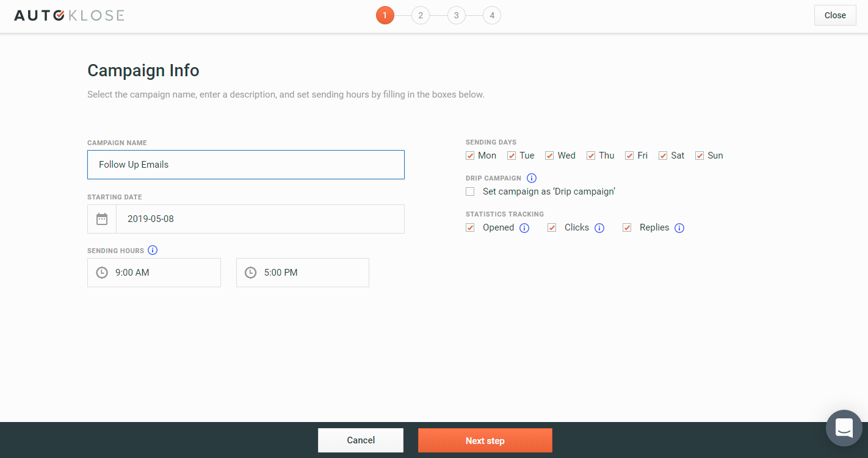Uncheck the Tue sending day
The image size is (868, 458).
512,156
